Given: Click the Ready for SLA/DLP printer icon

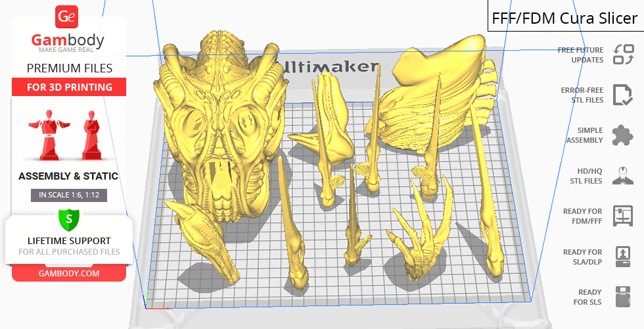Looking at the screenshot, I should click(622, 257).
